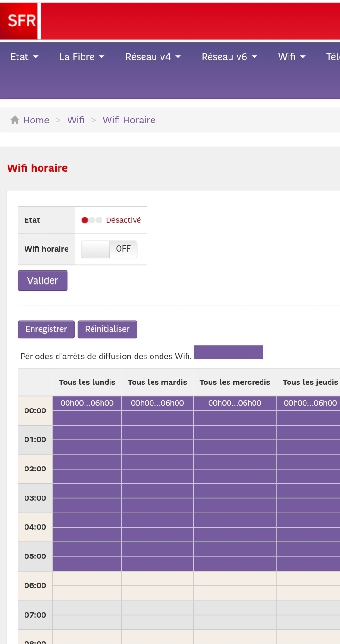Select the Tous les lundis column header
The image size is (340, 644).
(87, 382)
